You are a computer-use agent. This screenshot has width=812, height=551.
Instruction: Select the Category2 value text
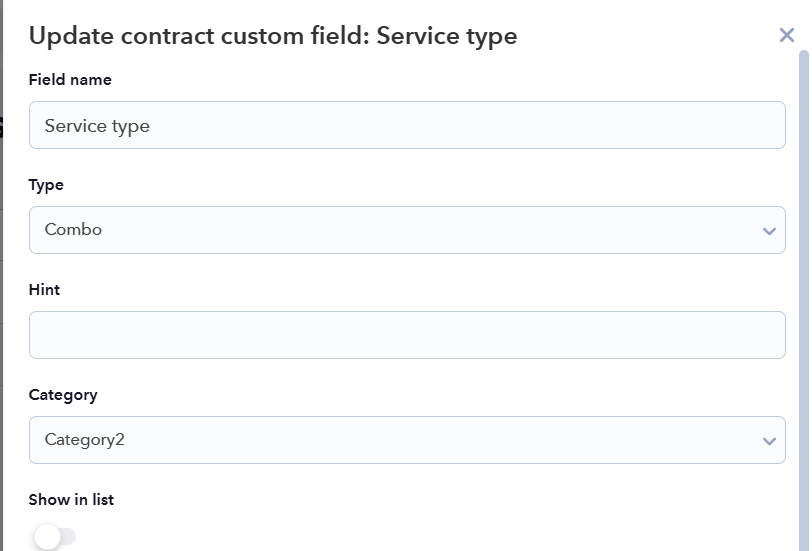point(84,440)
